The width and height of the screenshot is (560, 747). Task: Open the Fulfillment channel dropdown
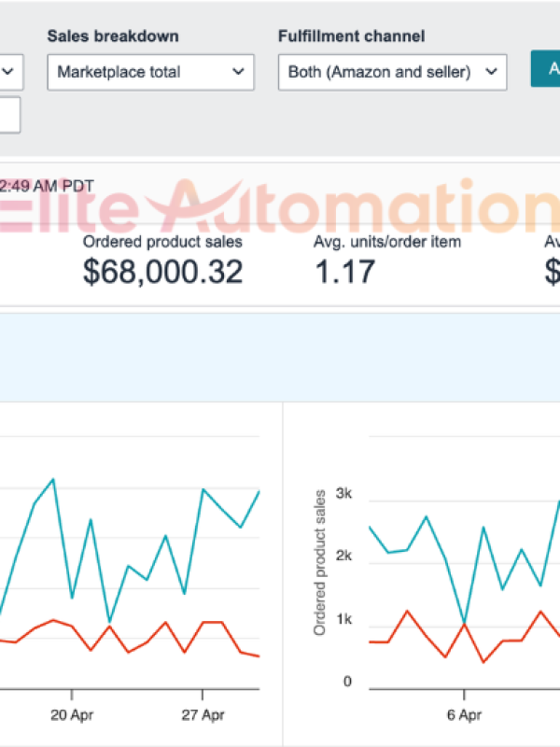(392, 72)
